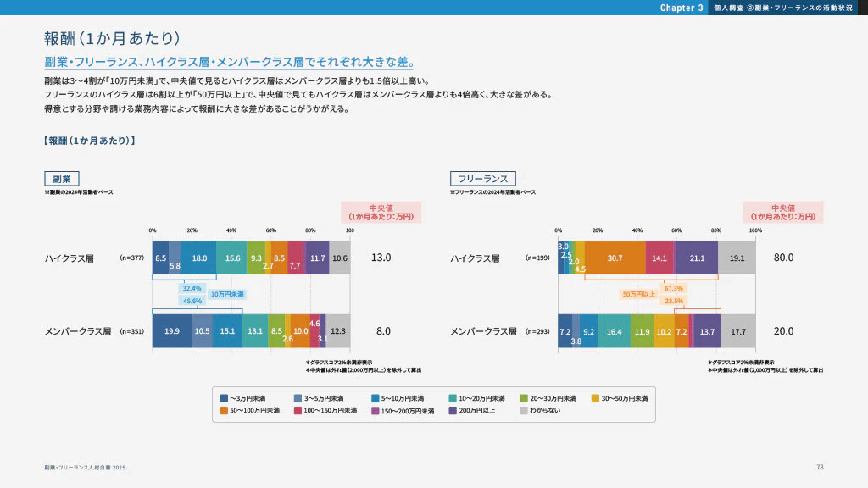Click the 13.7 purple bar segment
Viewport: 868px width, 488px height.
pos(708,331)
